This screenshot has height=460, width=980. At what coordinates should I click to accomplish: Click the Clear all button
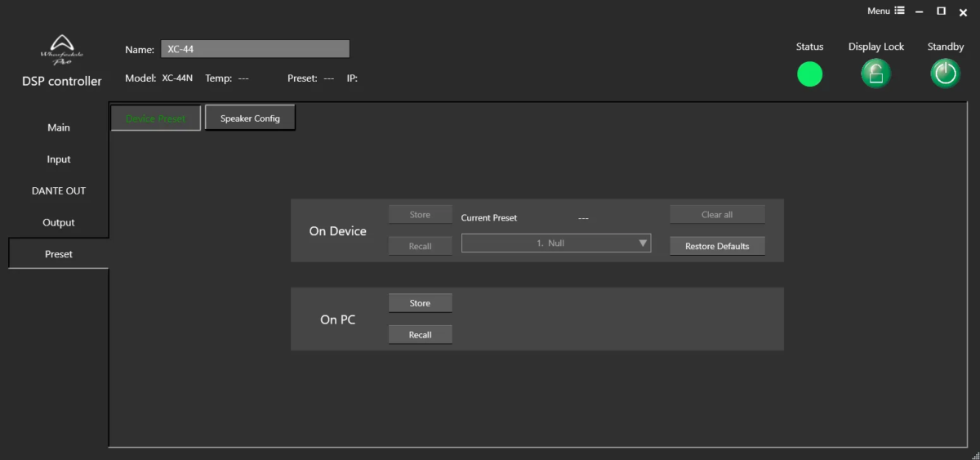717,215
